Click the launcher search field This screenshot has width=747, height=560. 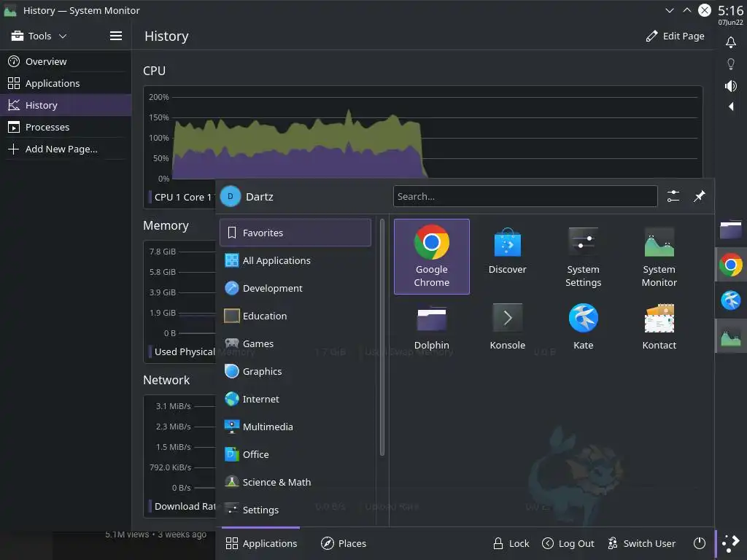pos(525,196)
